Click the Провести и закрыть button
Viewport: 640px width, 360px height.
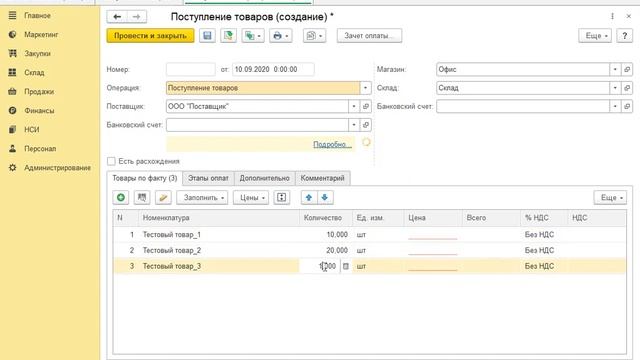150,36
